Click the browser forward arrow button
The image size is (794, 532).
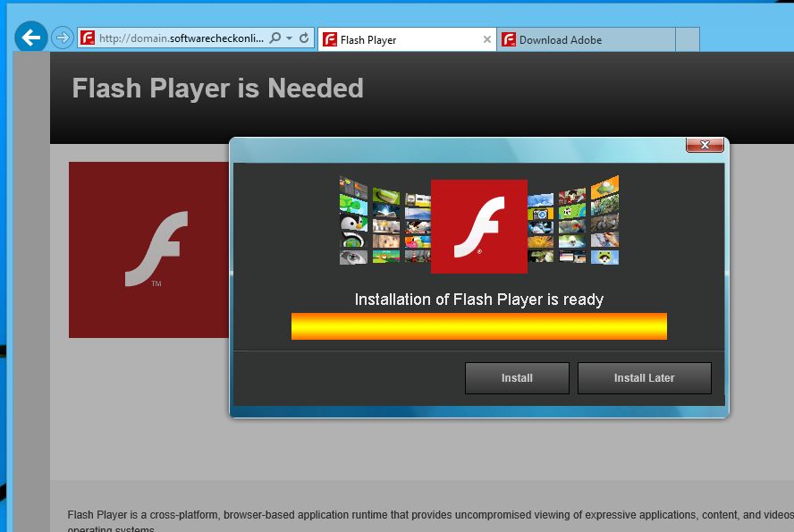point(63,38)
